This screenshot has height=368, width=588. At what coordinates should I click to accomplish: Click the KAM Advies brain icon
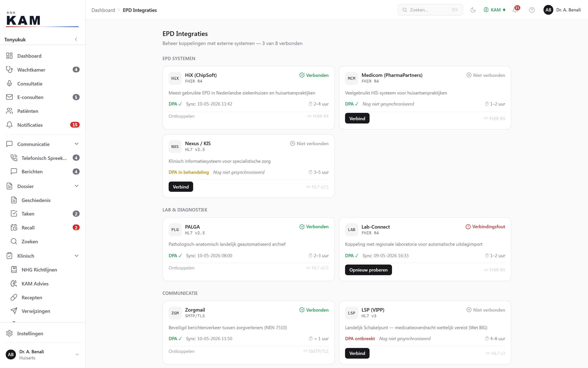click(x=14, y=284)
